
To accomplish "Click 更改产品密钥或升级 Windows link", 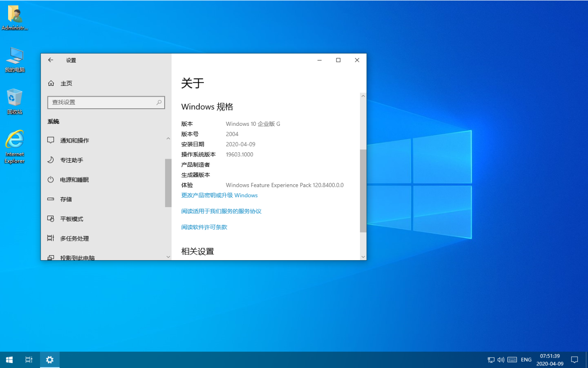I will point(219,195).
